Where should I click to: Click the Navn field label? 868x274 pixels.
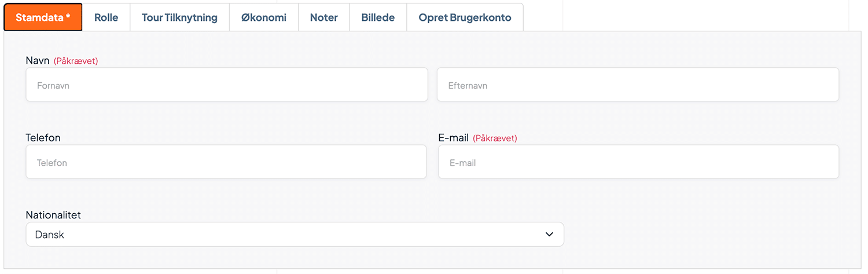[38, 60]
